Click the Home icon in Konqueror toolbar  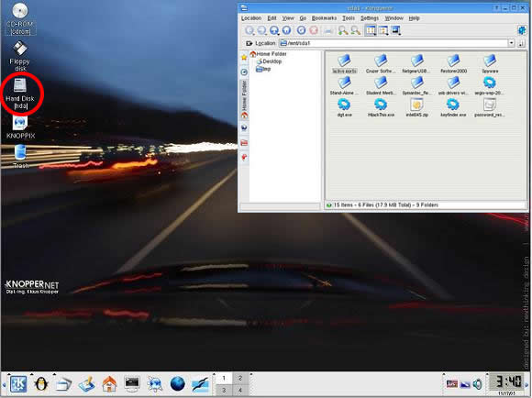(x=287, y=30)
